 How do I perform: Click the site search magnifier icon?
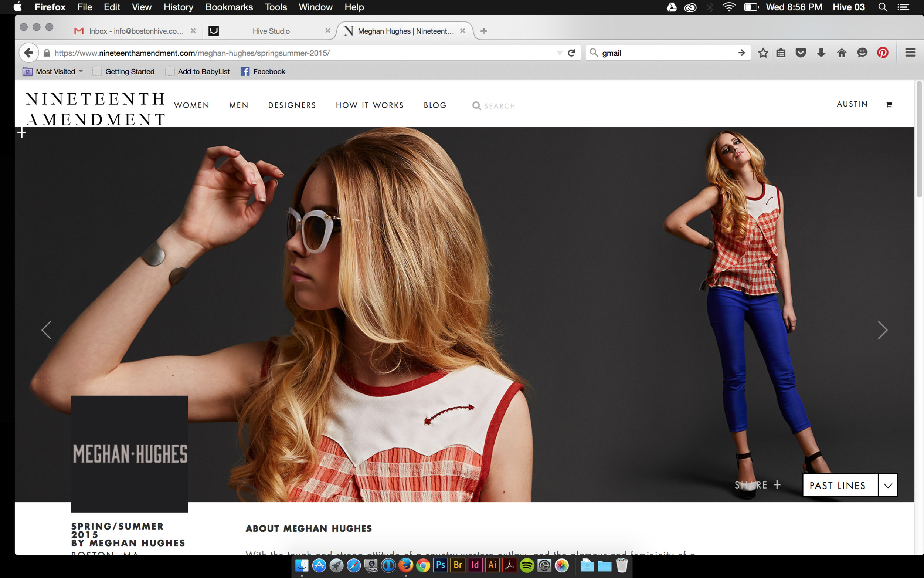[476, 105]
